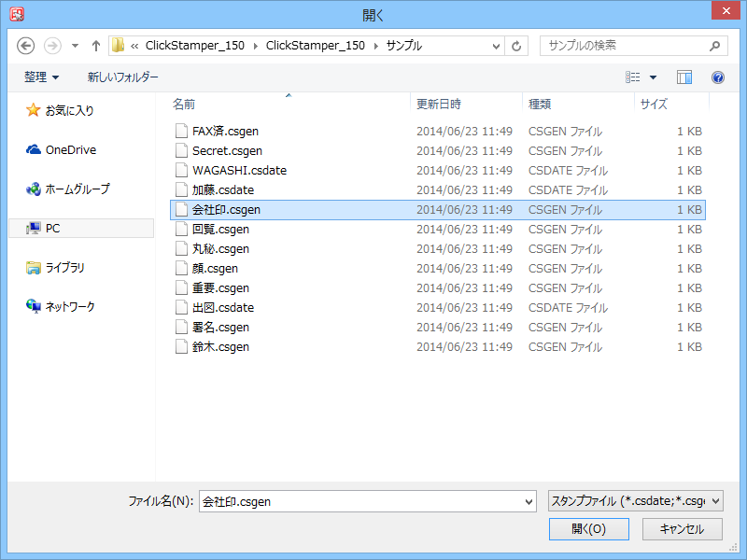Go up one folder level

tap(96, 46)
